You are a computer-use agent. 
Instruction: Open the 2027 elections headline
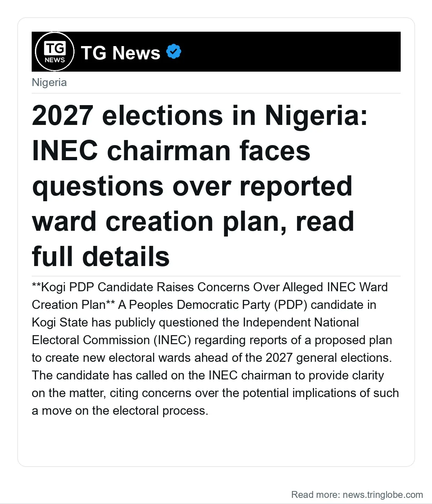tap(200, 186)
